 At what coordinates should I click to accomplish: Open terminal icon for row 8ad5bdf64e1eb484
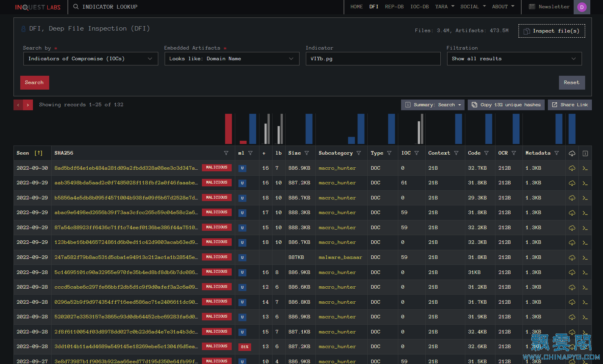[585, 168]
